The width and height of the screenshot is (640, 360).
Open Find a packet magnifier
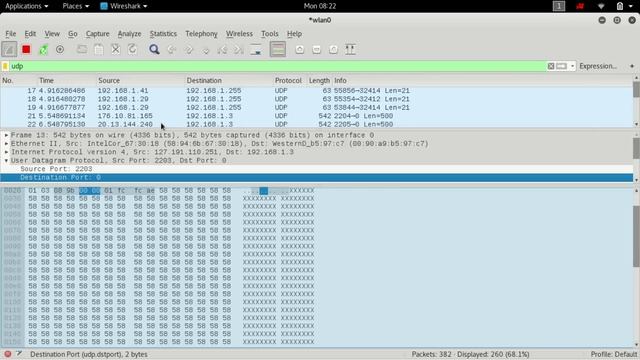154,49
